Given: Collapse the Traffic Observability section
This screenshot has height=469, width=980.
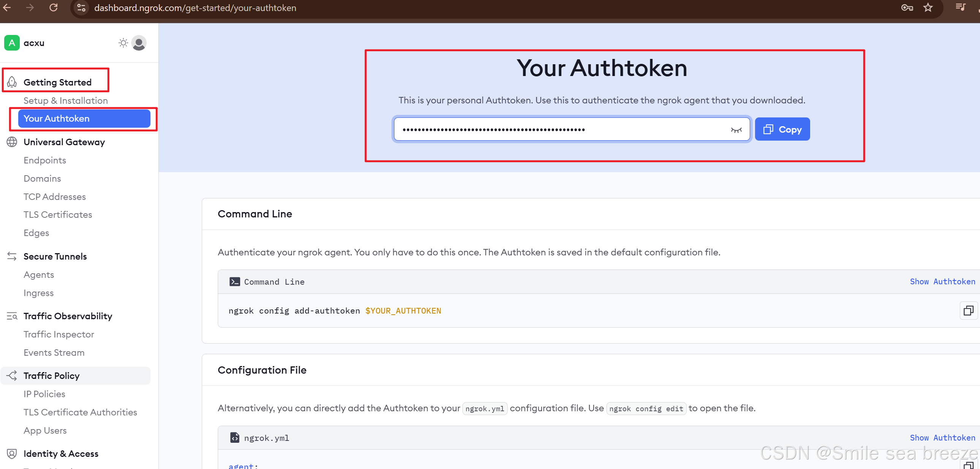Looking at the screenshot, I should click(x=67, y=316).
